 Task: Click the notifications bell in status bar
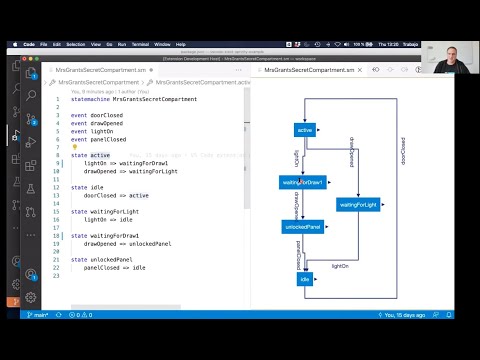tap(449, 315)
